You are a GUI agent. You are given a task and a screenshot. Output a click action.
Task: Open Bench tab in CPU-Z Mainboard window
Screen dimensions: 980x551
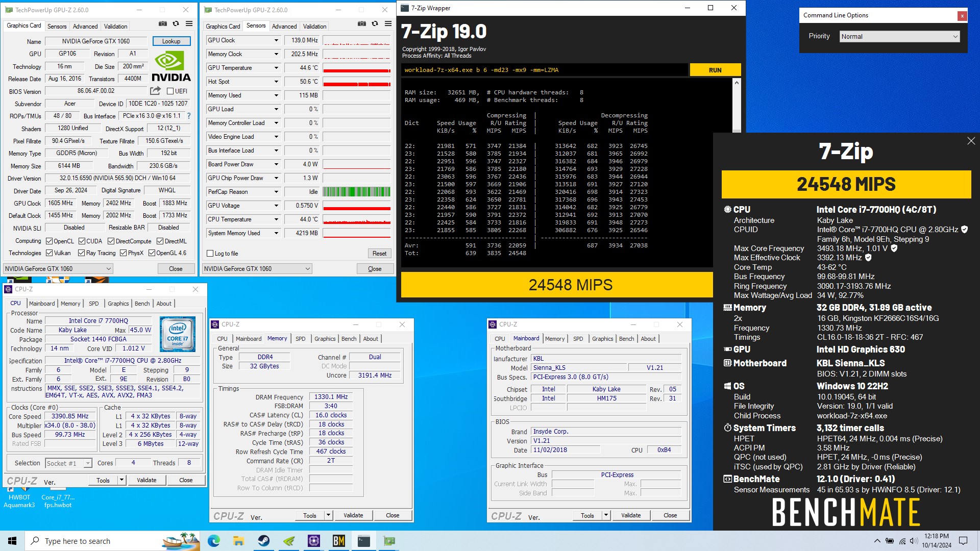pyautogui.click(x=626, y=339)
